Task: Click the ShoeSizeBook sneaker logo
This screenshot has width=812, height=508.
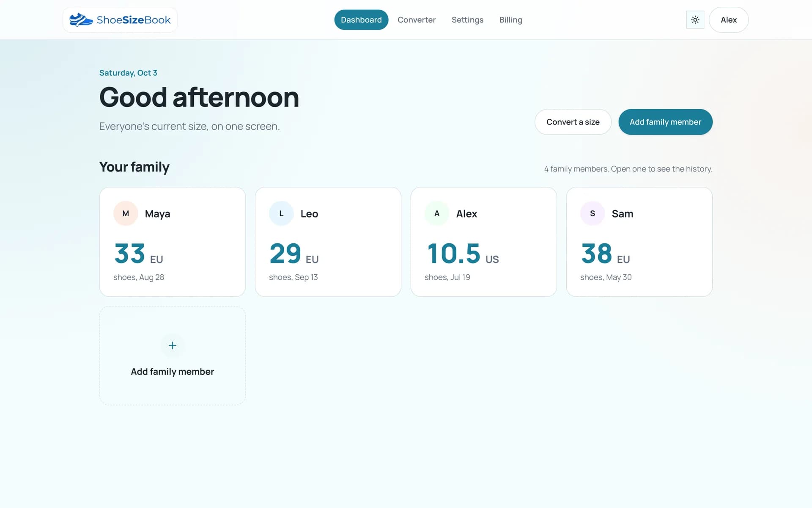Action: [81, 20]
